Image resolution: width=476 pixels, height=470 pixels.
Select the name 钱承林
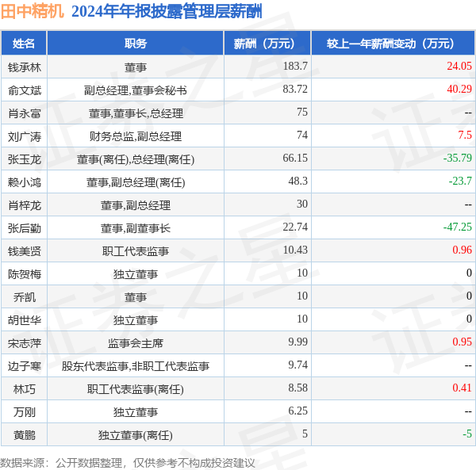(x=25, y=67)
